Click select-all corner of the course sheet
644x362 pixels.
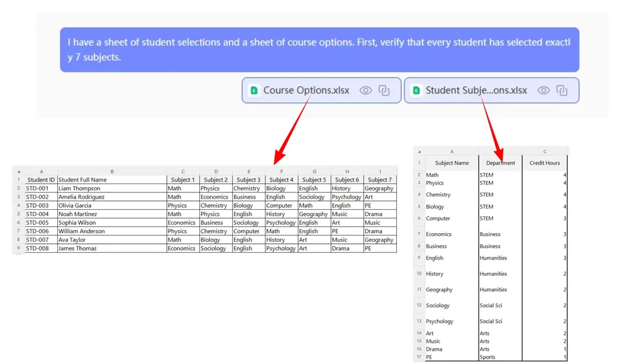[419, 151]
